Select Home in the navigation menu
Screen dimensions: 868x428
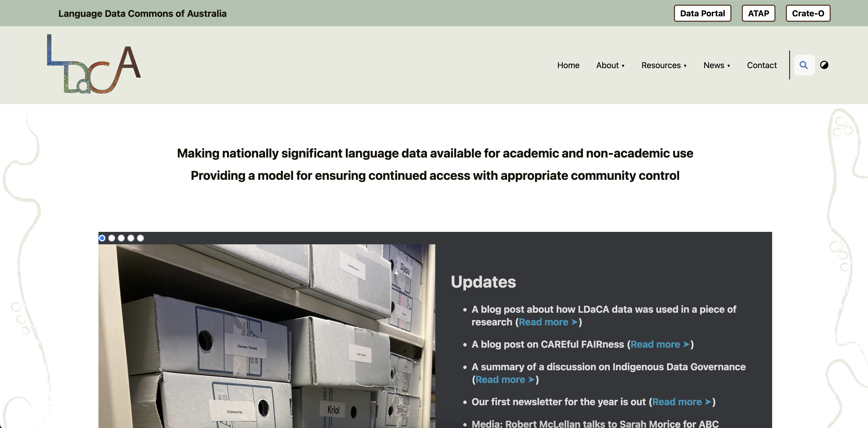click(568, 65)
